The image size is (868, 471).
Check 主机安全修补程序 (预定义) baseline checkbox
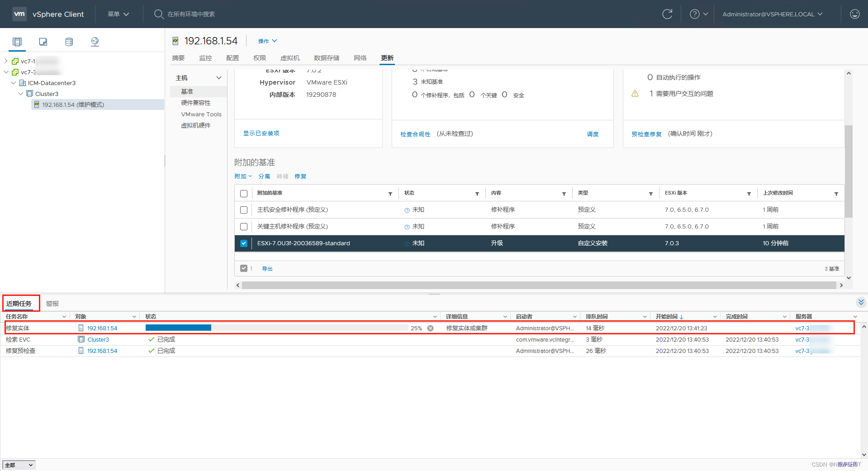click(244, 210)
